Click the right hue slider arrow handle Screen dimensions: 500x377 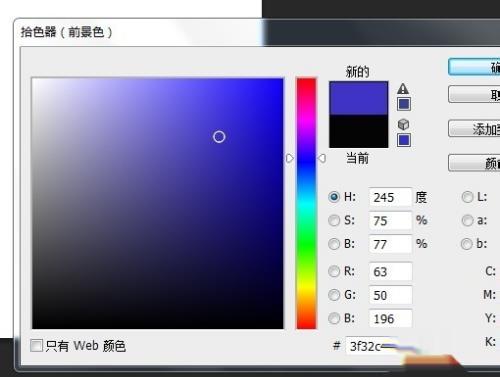pyautogui.click(x=322, y=158)
